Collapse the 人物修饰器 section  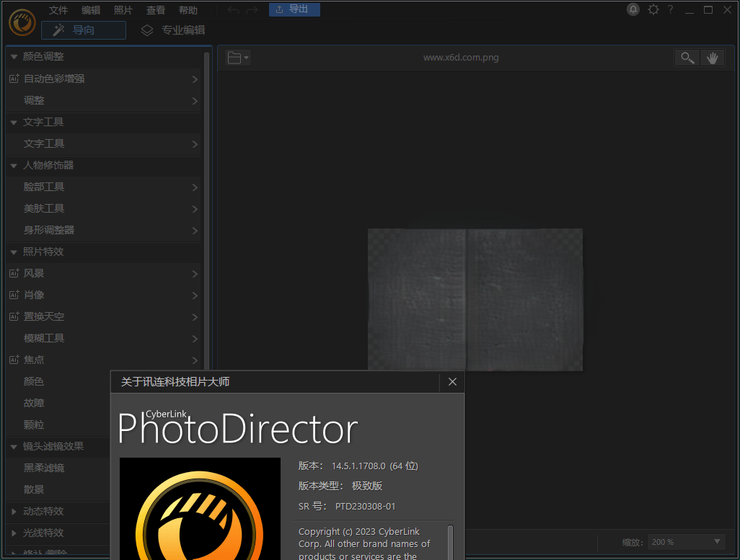(14, 166)
